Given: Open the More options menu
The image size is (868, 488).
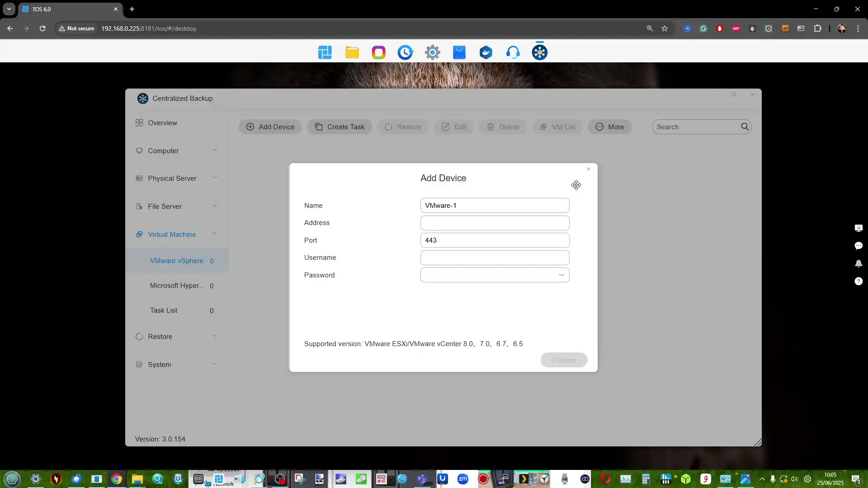Looking at the screenshot, I should [609, 127].
